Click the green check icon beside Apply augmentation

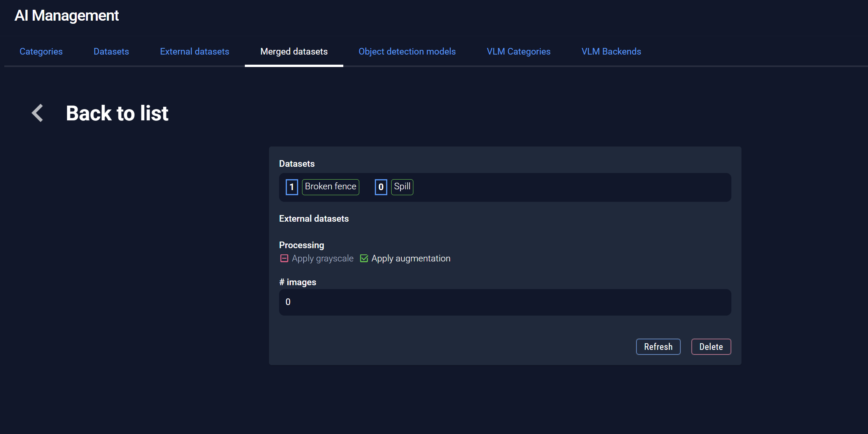click(364, 258)
